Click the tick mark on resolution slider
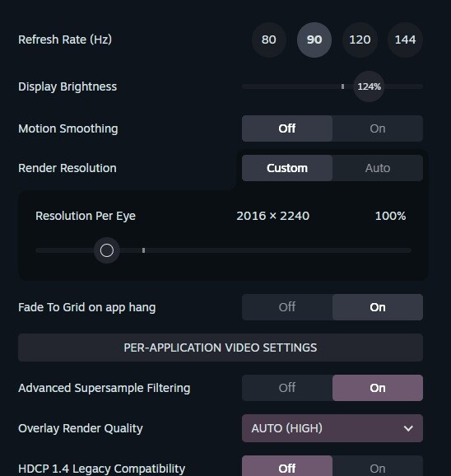The image size is (451, 476). pyautogui.click(x=143, y=250)
